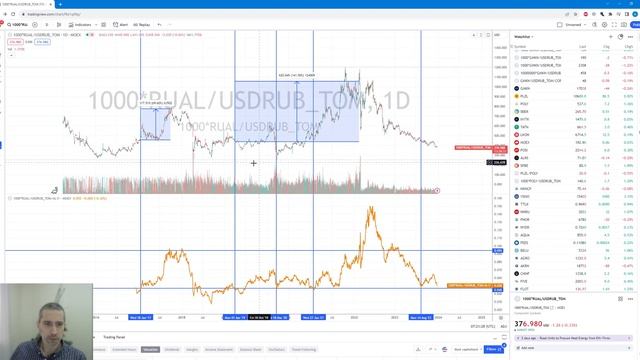Open quick search icon in top toolbar
This screenshot has height=360, width=640.
(x=594, y=25)
